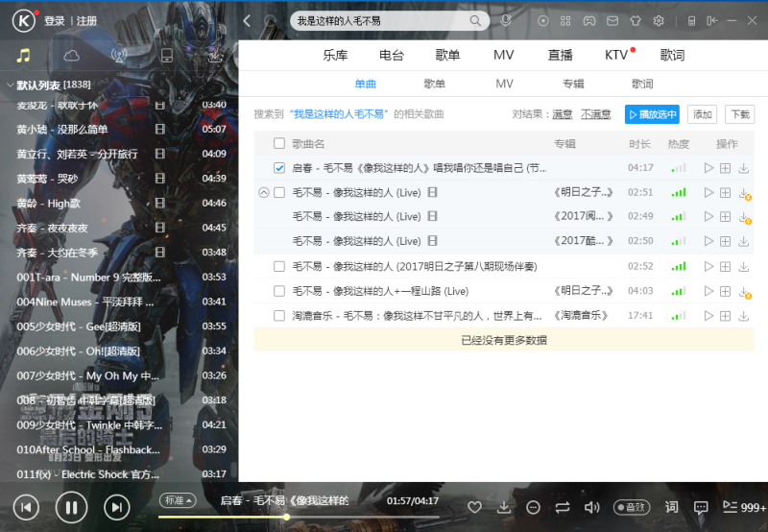This screenshot has height=532, width=768.
Task: Open more options ellipsis in player bar
Action: pyautogui.click(x=533, y=507)
